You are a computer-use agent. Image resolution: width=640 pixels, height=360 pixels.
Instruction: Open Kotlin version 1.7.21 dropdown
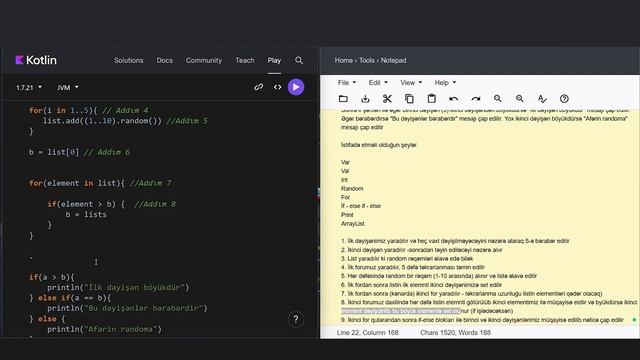[x=29, y=87]
